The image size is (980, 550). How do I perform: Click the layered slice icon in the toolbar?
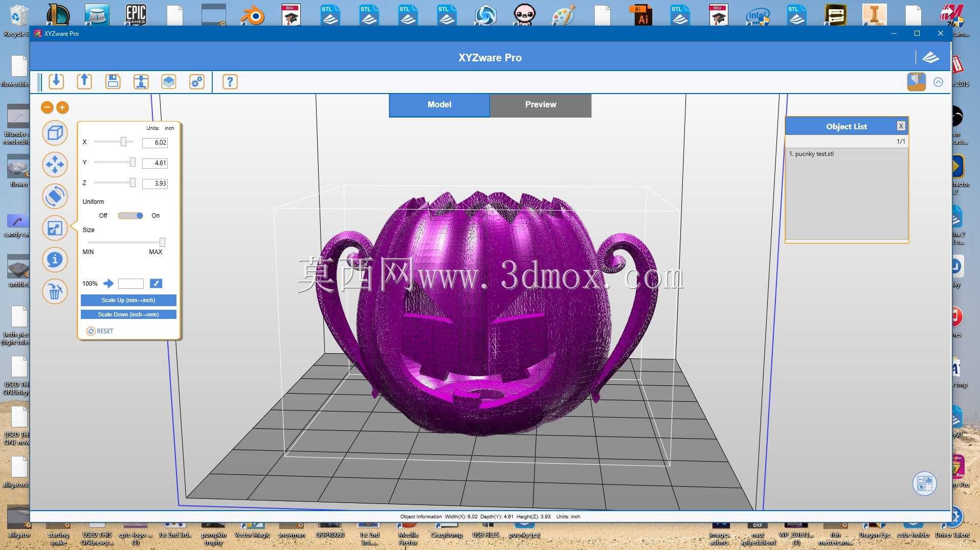pyautogui.click(x=169, y=82)
